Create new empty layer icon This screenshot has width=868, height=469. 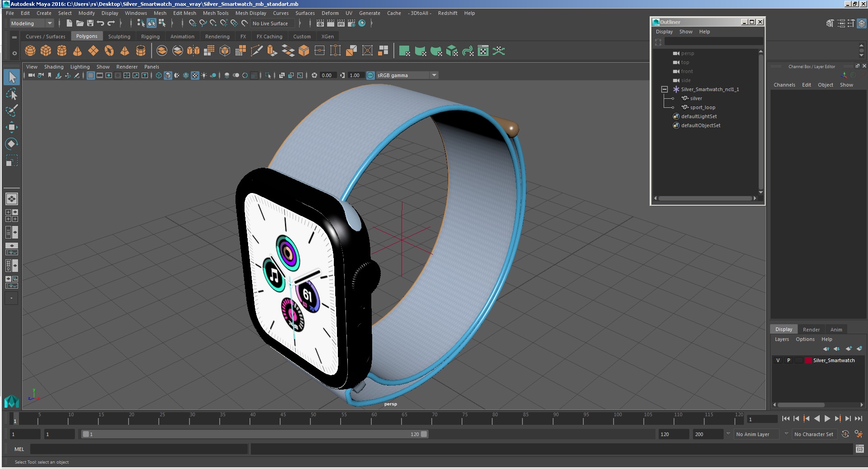coord(849,349)
